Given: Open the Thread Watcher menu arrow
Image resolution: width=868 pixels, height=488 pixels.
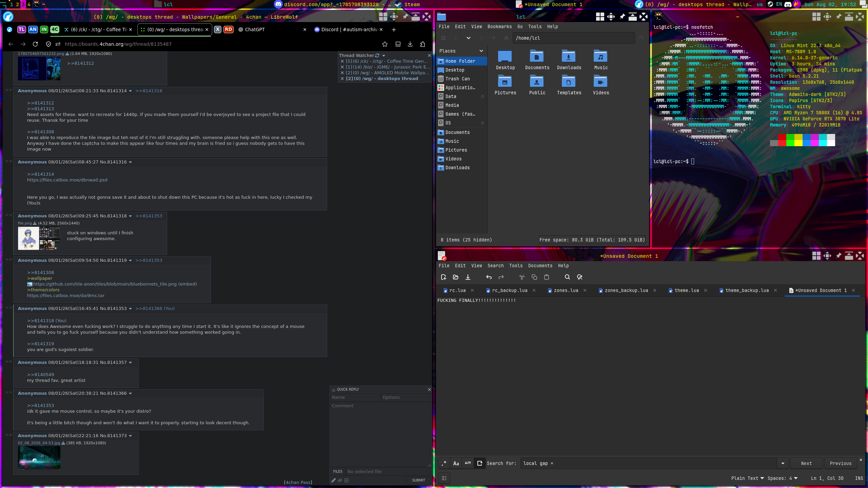Looking at the screenshot, I should (384, 56).
